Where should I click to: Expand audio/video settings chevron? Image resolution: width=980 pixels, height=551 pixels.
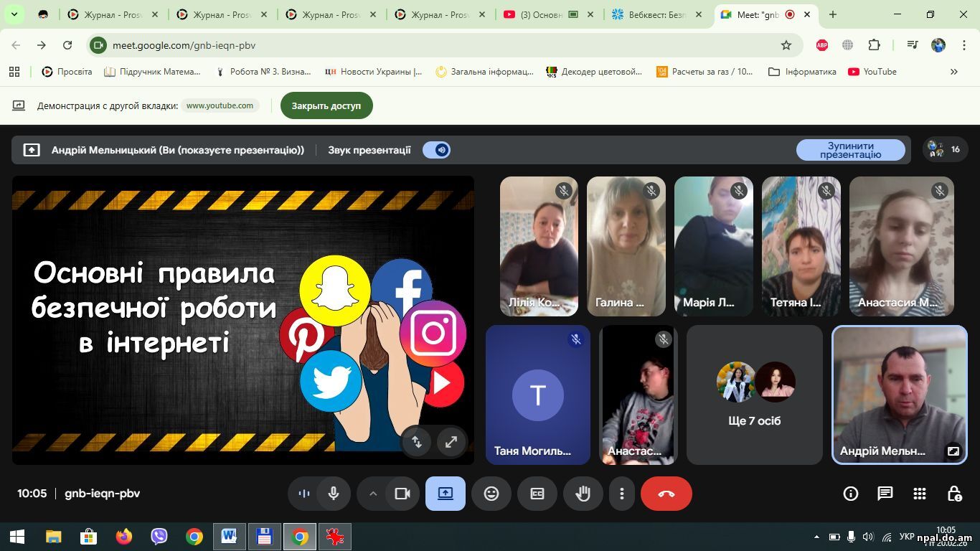373,494
